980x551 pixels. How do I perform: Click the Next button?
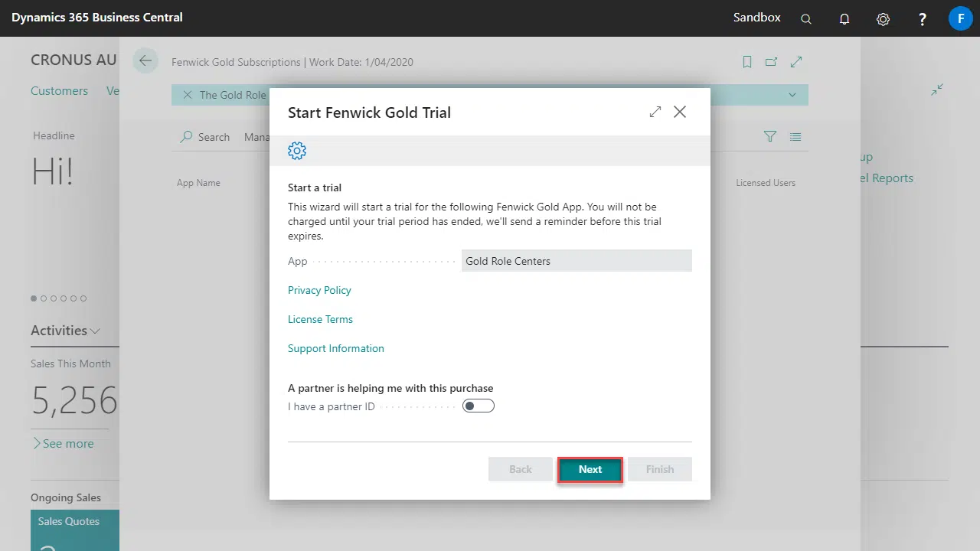(x=590, y=469)
